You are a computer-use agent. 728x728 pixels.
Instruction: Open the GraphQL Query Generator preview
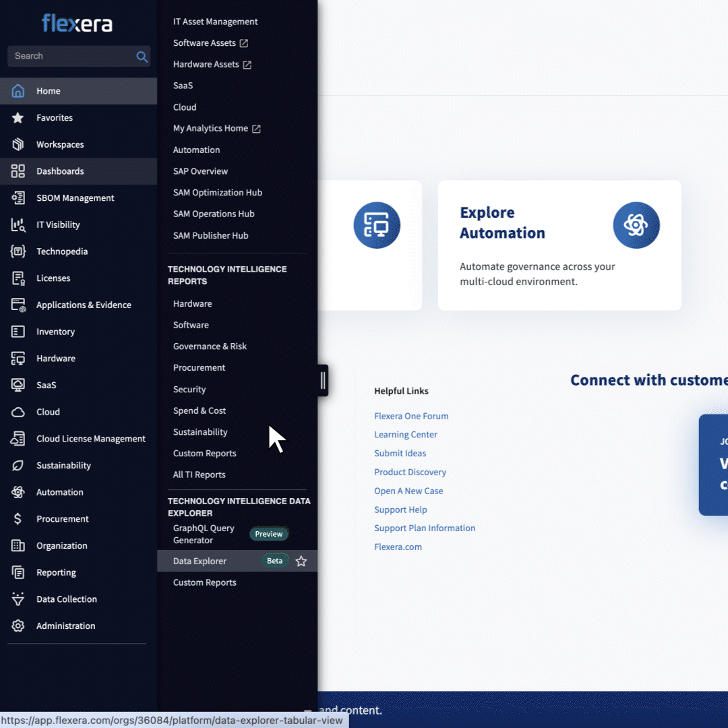pos(204,535)
